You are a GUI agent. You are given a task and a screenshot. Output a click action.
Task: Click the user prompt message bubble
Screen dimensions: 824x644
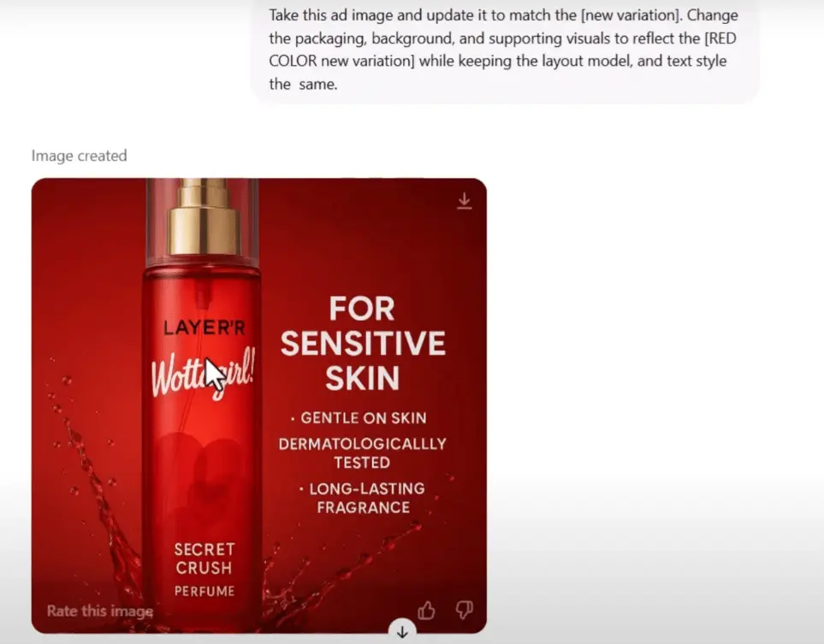tap(505, 50)
